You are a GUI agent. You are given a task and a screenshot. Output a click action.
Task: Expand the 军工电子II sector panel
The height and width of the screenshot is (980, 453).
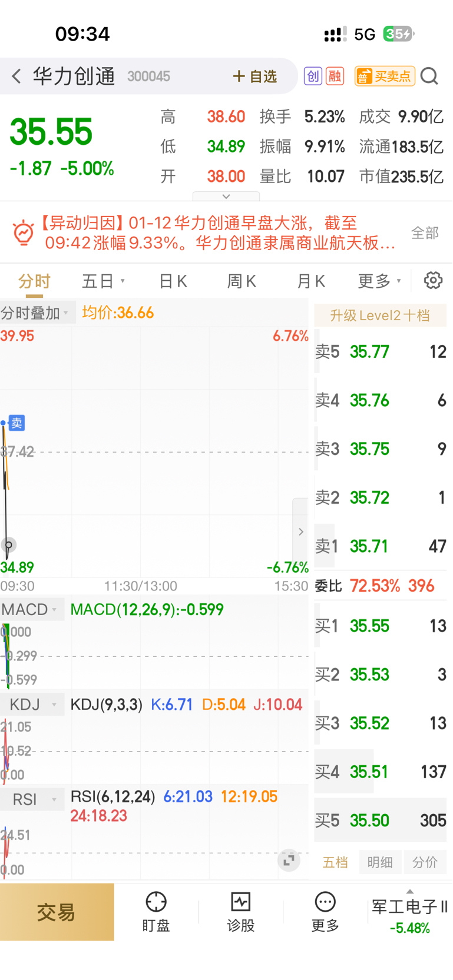[409, 913]
